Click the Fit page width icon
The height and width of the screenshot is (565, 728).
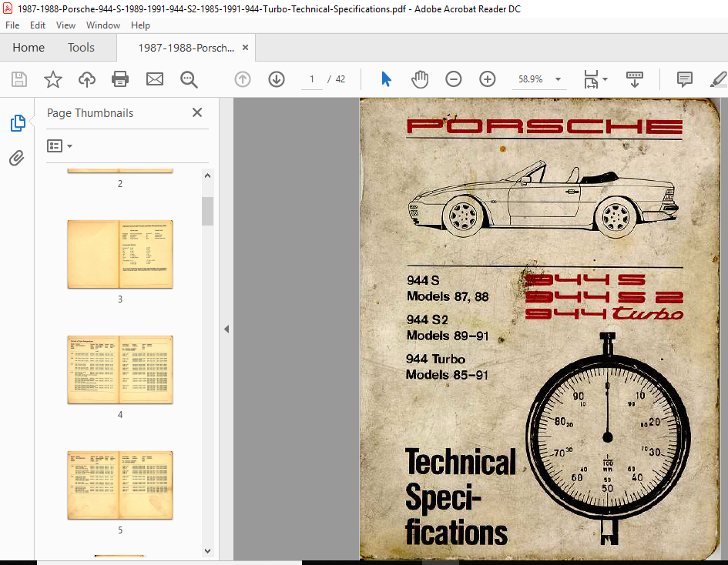591,79
